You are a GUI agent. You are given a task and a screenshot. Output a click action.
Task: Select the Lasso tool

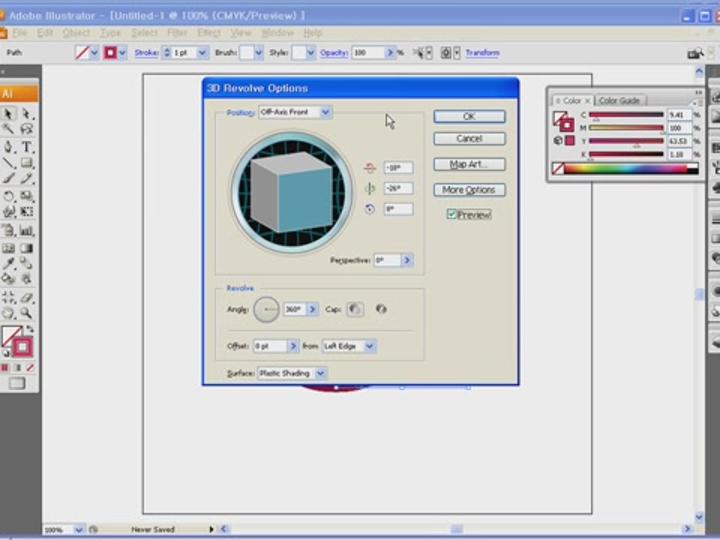[x=27, y=129]
